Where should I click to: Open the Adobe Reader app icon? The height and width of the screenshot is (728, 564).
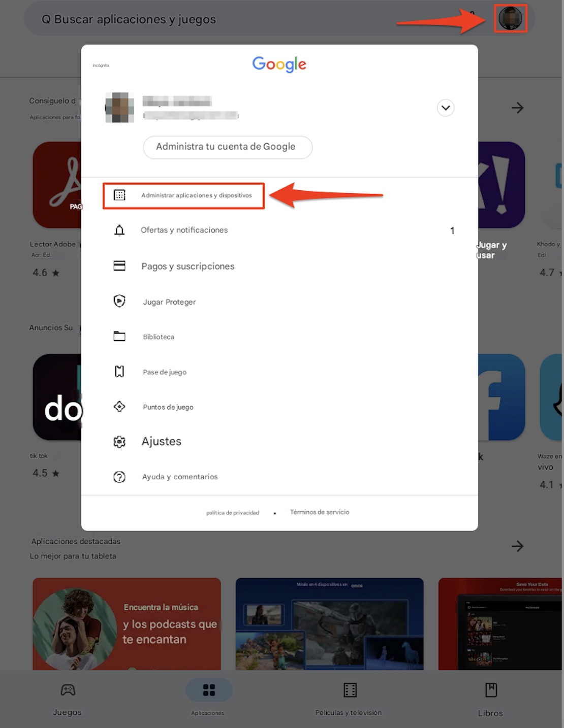(x=57, y=185)
